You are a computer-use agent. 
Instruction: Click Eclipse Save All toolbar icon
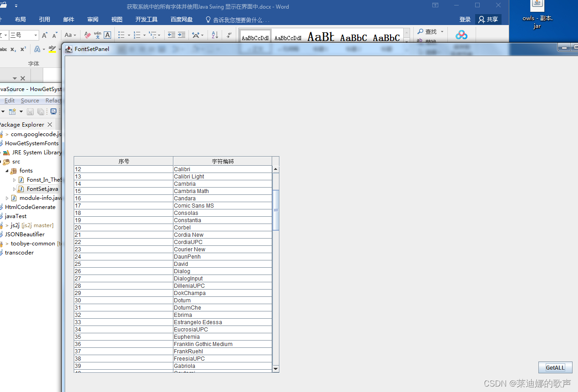point(41,112)
